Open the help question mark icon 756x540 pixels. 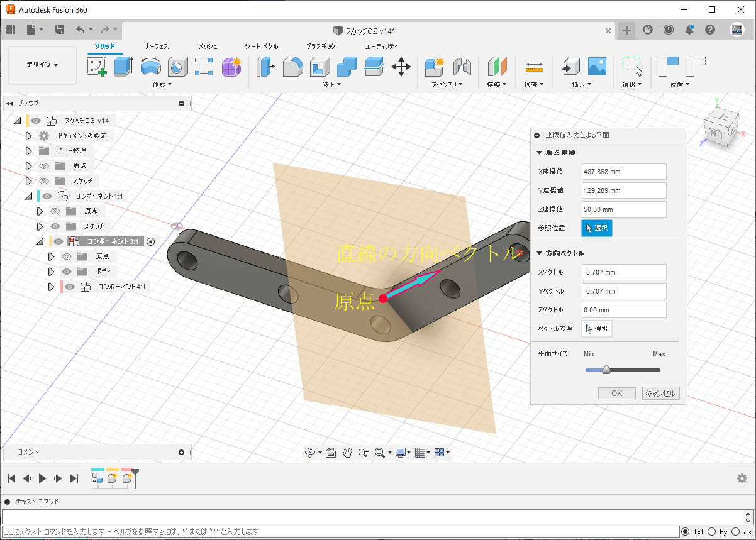[x=710, y=30]
